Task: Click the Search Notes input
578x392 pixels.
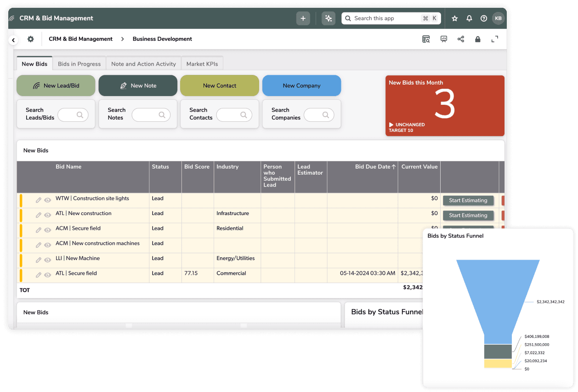Action: tap(151, 115)
